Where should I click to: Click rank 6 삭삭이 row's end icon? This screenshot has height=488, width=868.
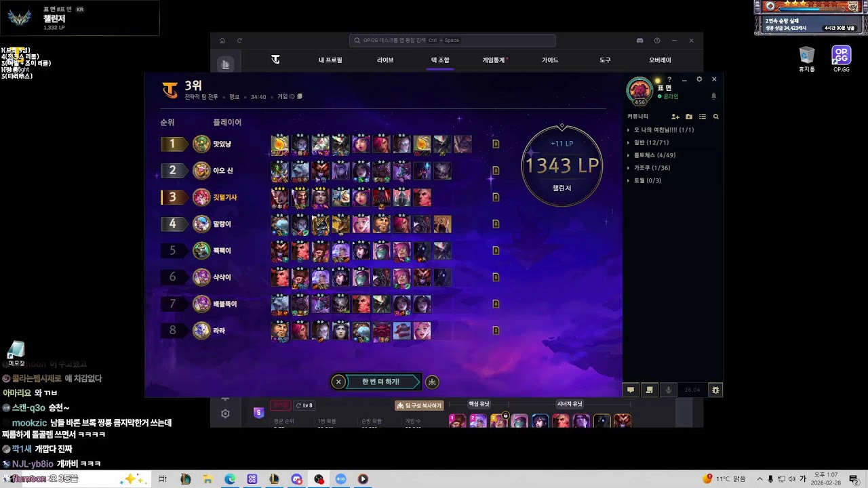coord(496,277)
